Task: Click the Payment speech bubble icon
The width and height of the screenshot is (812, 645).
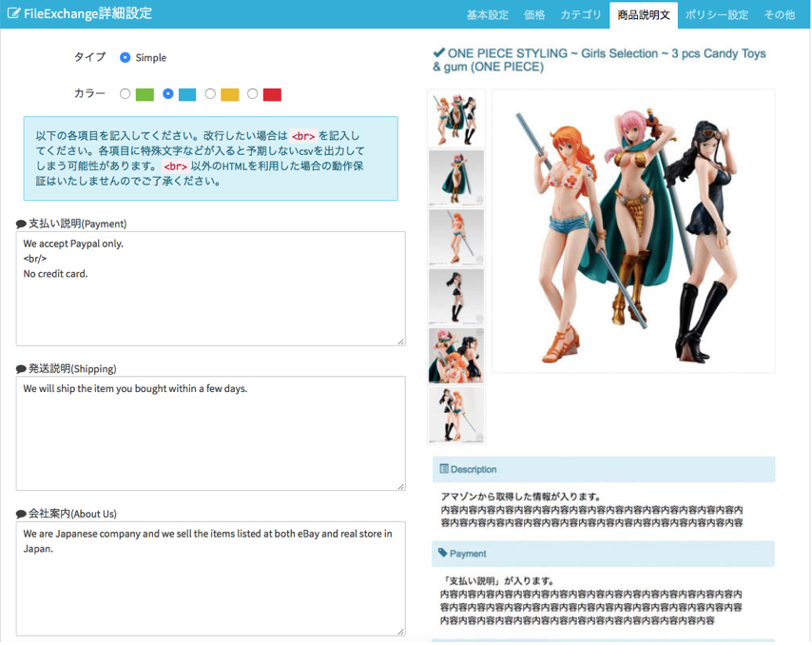Action: (21, 225)
